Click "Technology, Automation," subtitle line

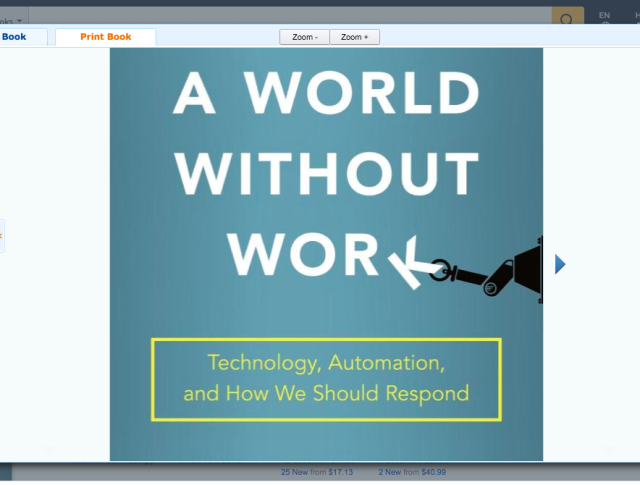(326, 364)
